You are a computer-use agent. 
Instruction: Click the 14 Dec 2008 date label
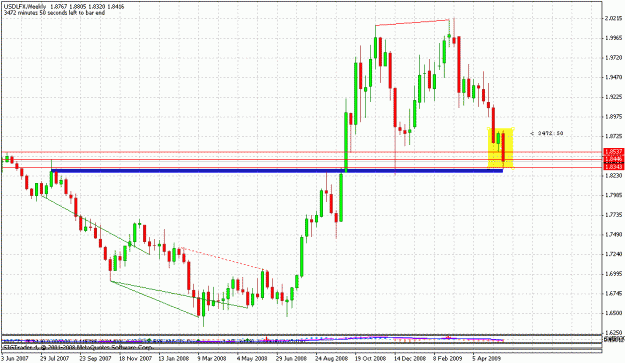click(410, 358)
